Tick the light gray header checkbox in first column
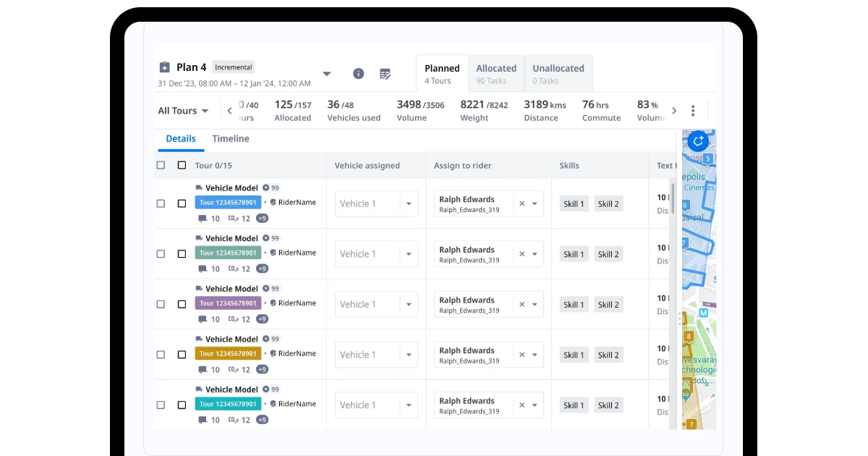868x456 pixels. (161, 165)
